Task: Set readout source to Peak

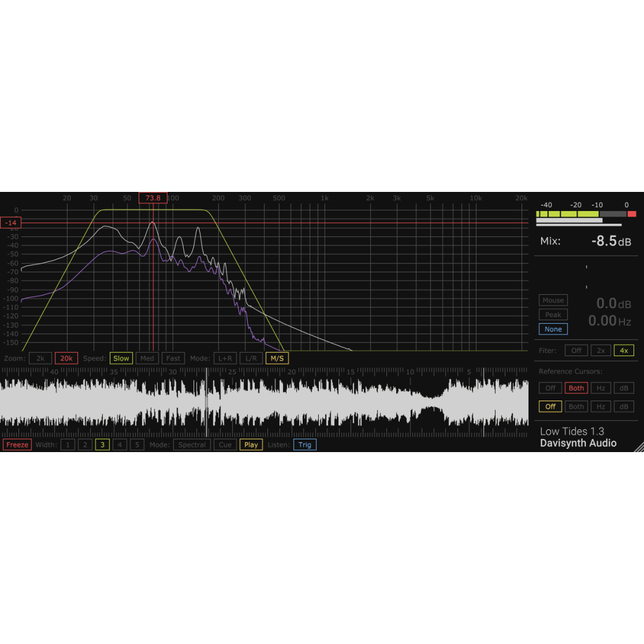Action: pos(553,315)
